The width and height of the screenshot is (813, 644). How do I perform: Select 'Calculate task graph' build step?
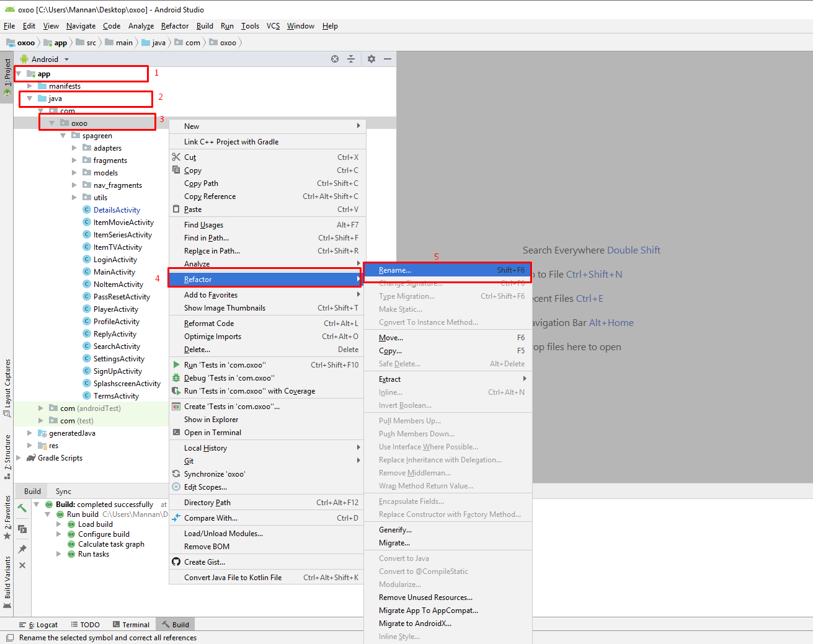[111, 544]
